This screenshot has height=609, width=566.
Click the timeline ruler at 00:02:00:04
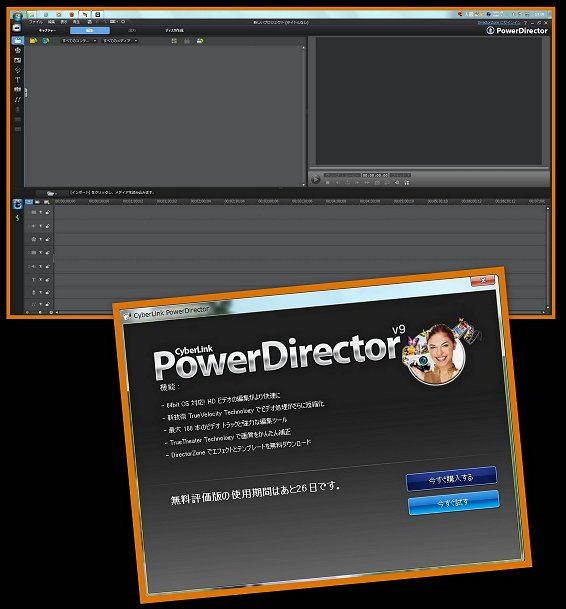200,202
